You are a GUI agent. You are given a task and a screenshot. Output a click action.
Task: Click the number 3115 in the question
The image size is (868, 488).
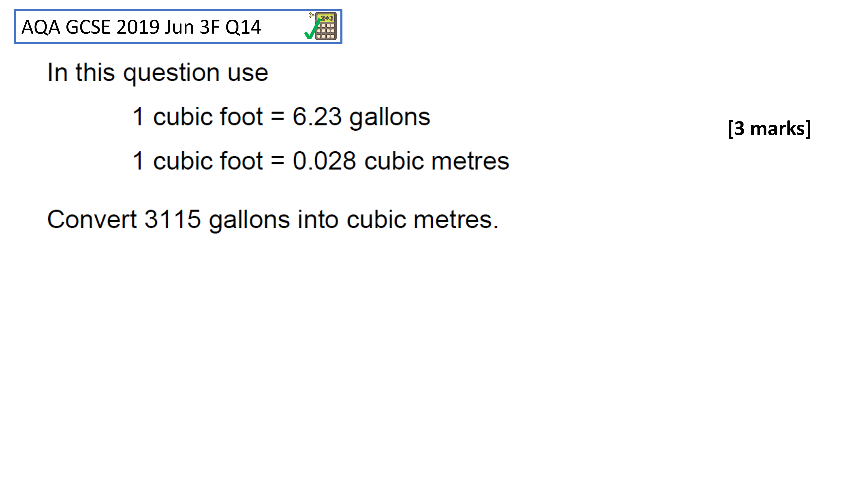pyautogui.click(x=172, y=219)
